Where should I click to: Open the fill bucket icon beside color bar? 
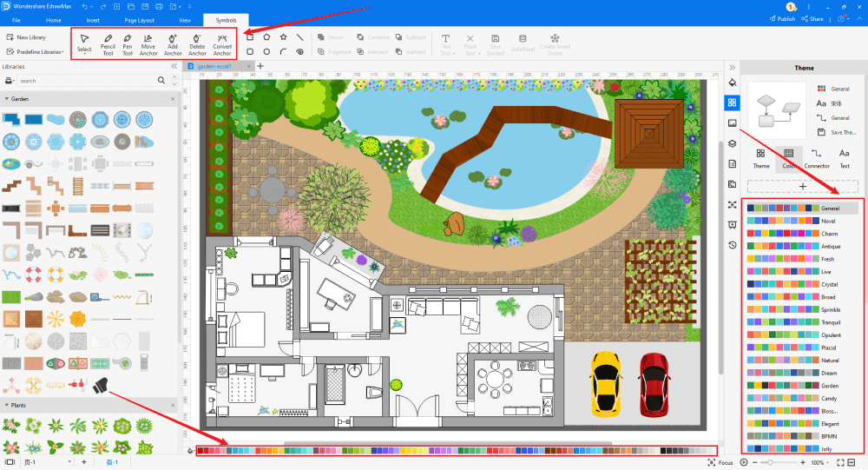191,451
